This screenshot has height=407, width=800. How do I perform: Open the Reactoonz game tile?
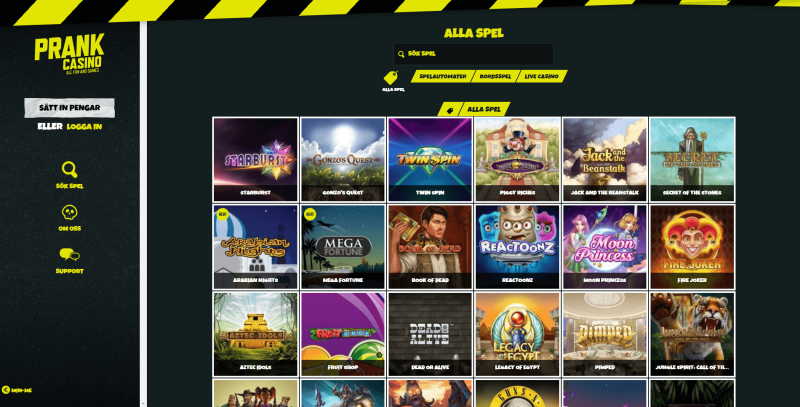[517, 247]
